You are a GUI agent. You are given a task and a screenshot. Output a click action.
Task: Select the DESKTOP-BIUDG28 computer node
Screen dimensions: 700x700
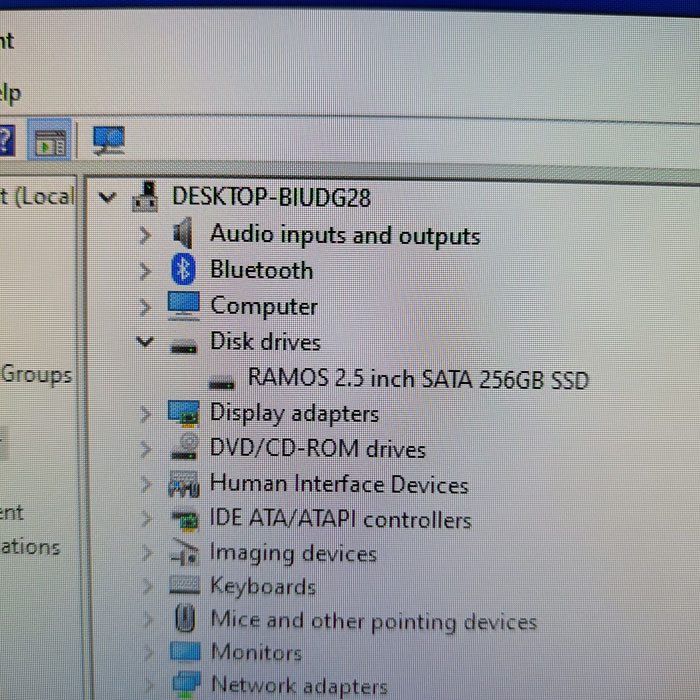271,197
